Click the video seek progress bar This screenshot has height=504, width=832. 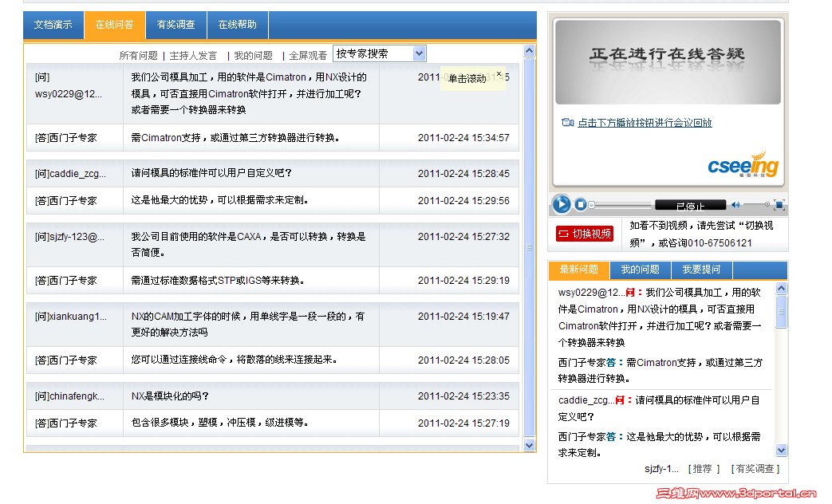click(621, 205)
